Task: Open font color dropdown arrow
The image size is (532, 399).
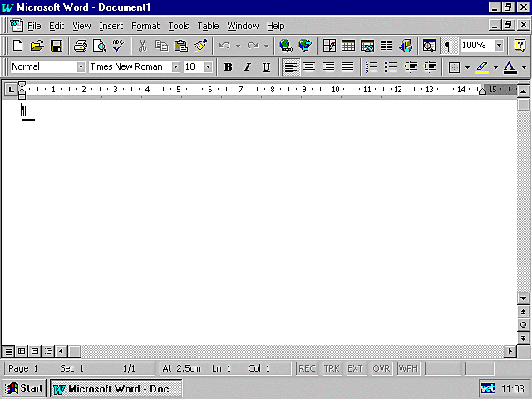Action: tap(524, 67)
